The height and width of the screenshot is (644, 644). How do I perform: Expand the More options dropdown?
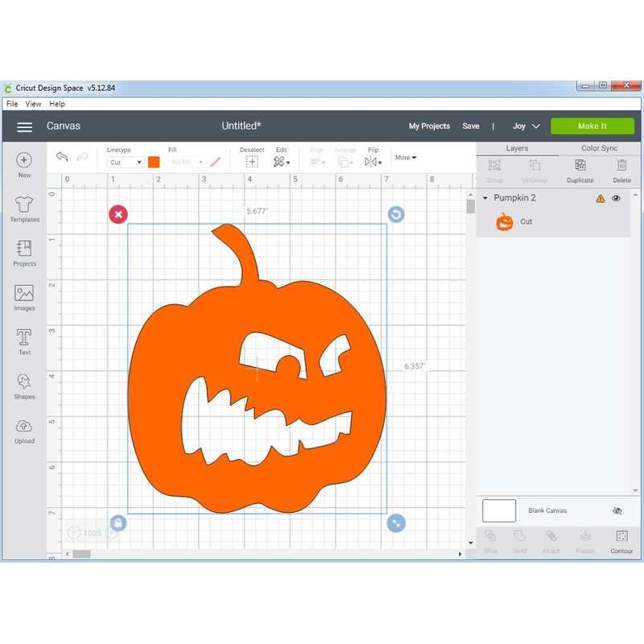tap(406, 158)
